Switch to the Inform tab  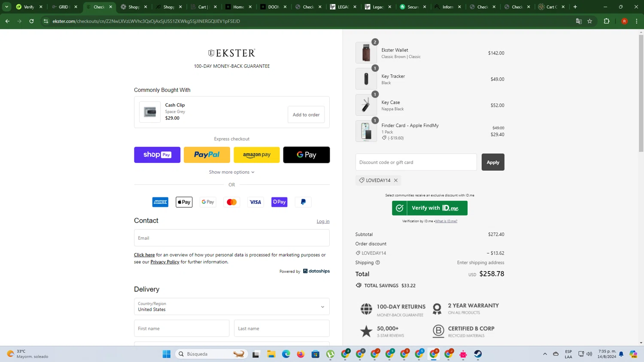pyautogui.click(x=448, y=7)
